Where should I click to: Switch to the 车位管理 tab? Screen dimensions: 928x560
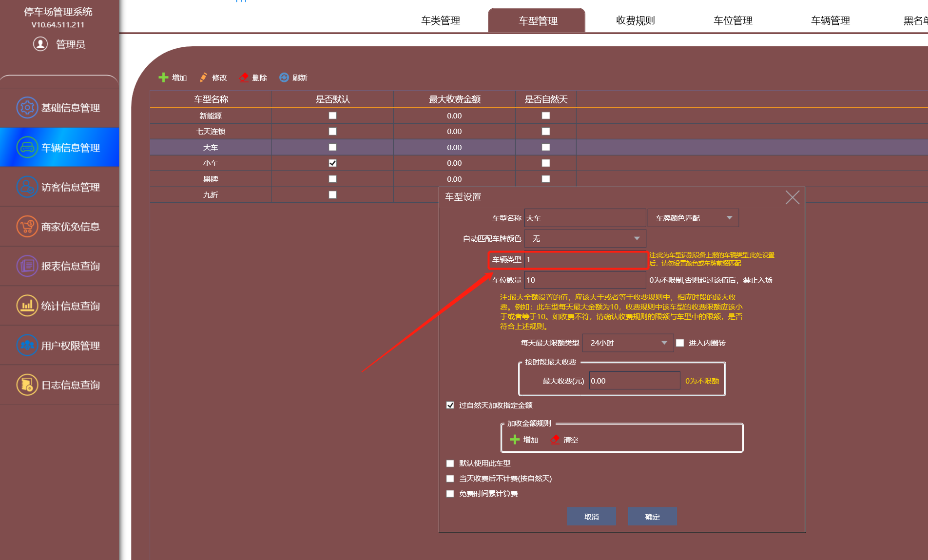click(x=733, y=20)
